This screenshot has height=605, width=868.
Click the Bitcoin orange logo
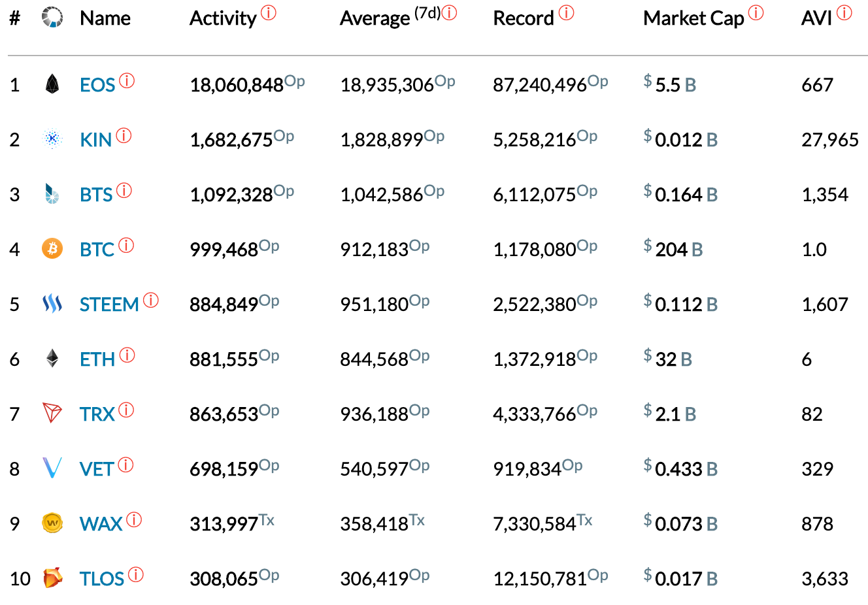(x=52, y=249)
